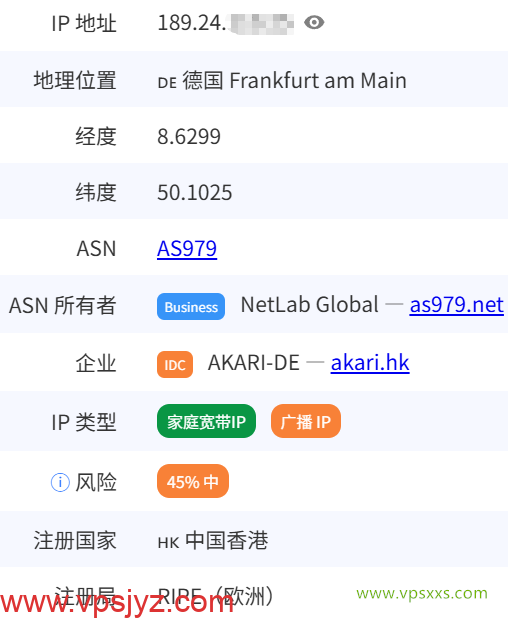
Task: Click the Business badge
Action: 191,306
